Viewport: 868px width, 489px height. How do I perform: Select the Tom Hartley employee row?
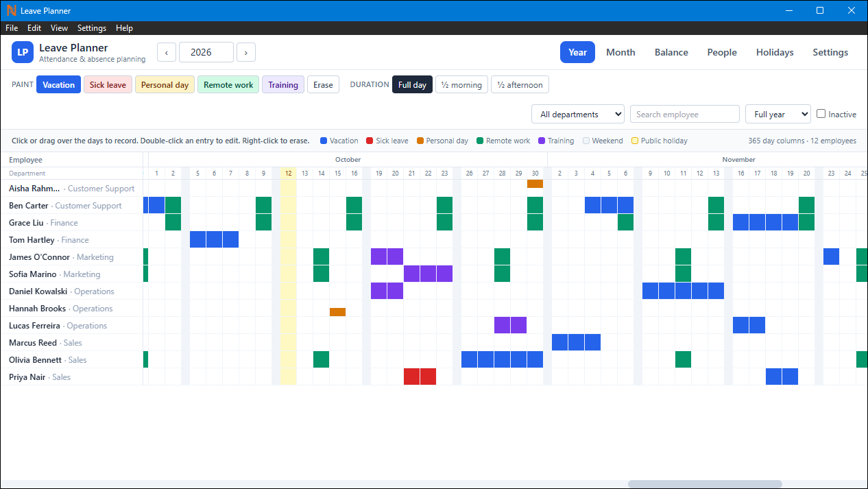coord(72,240)
